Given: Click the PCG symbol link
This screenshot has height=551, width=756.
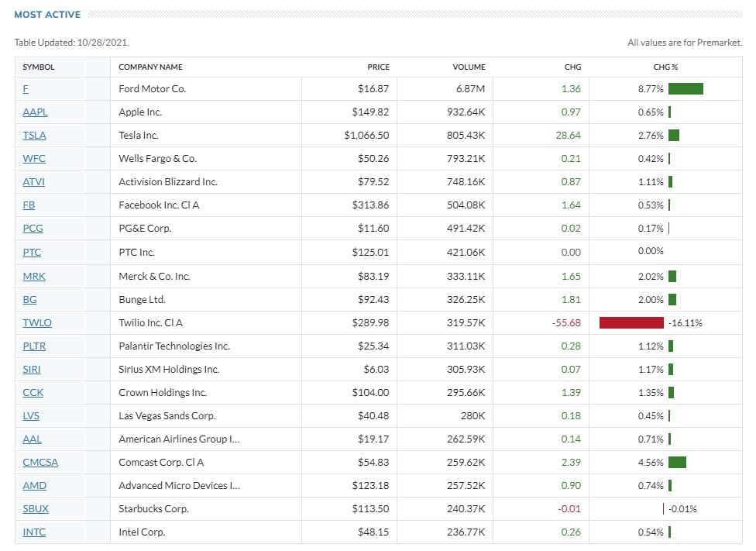Looking at the screenshot, I should [33, 228].
